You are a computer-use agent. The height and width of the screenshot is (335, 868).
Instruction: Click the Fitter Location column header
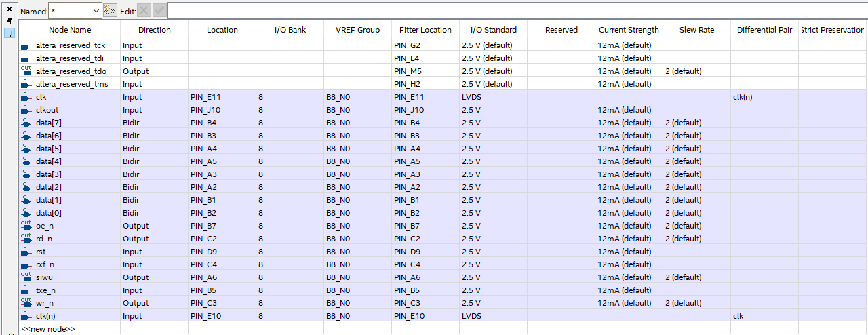click(425, 30)
